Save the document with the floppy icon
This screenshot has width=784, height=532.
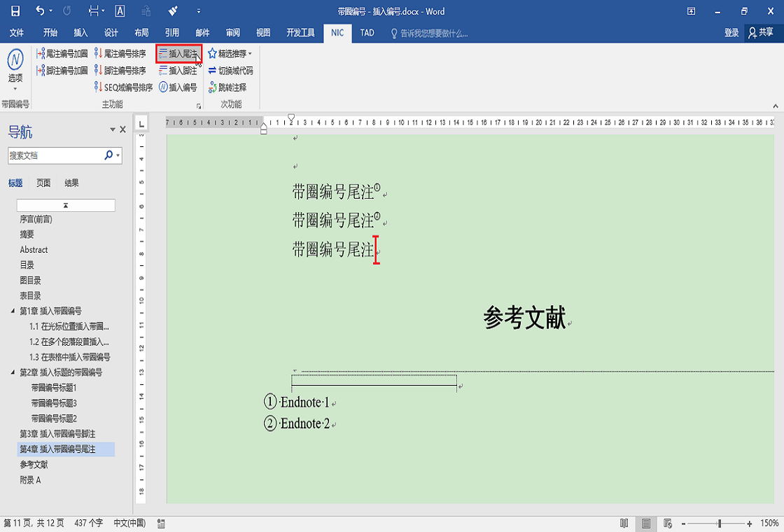point(15,11)
